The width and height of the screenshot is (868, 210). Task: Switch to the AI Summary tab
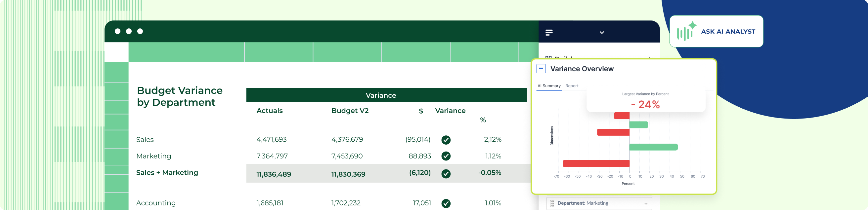pos(549,86)
